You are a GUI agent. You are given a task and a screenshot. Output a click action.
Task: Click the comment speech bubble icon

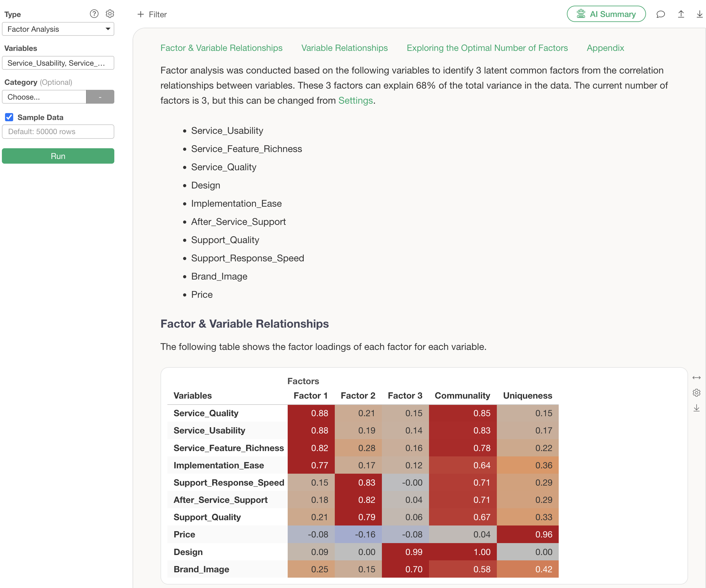coord(660,14)
